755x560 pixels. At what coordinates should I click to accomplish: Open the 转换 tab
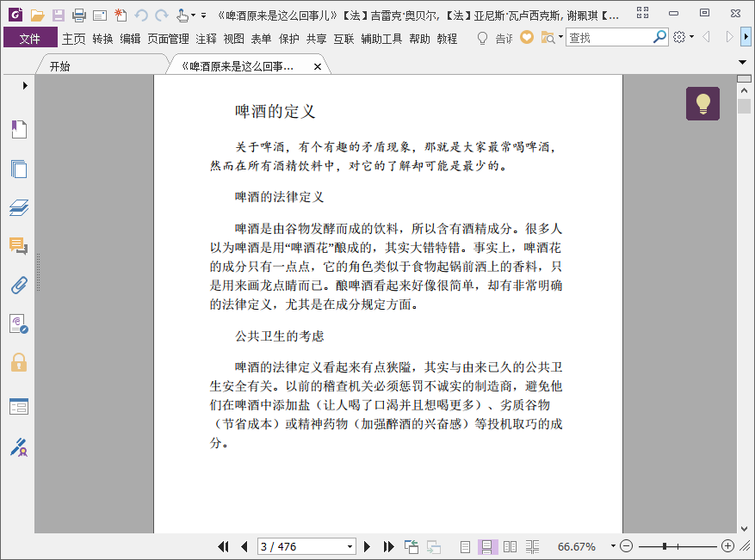tap(102, 39)
